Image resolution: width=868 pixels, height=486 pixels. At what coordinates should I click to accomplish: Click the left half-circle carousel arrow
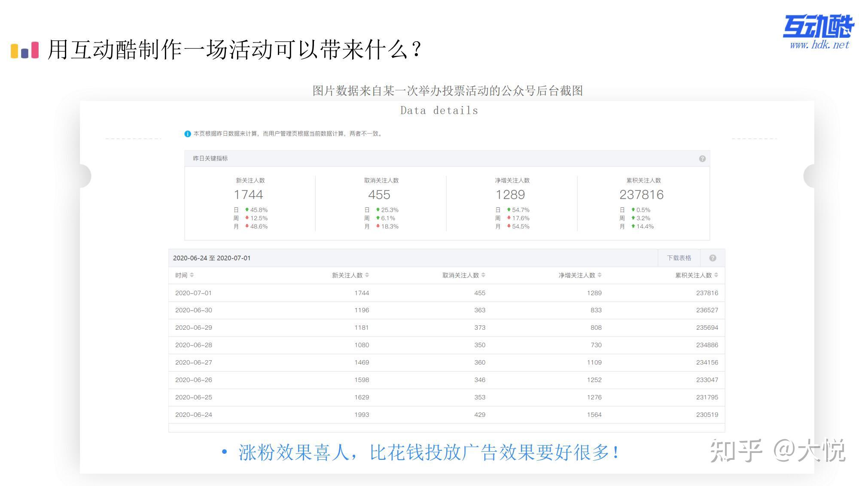point(86,176)
